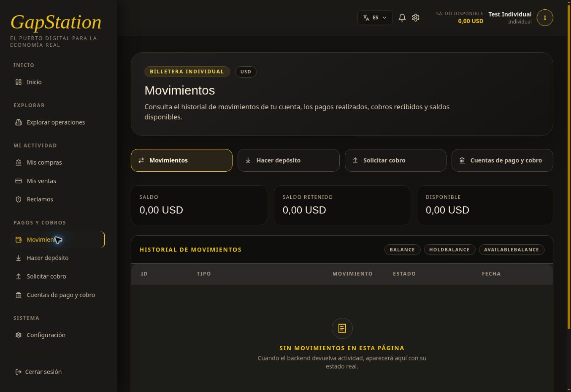The height and width of the screenshot is (392, 571).
Task: Open Reclamos in sidebar
Action: pos(58,199)
